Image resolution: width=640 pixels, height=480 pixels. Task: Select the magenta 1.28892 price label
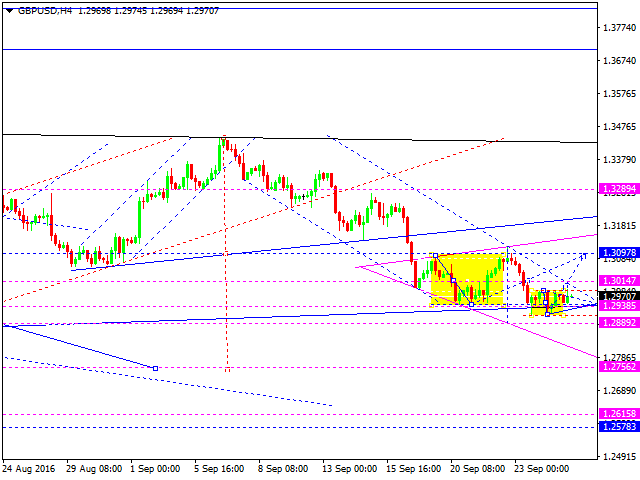pos(619,322)
